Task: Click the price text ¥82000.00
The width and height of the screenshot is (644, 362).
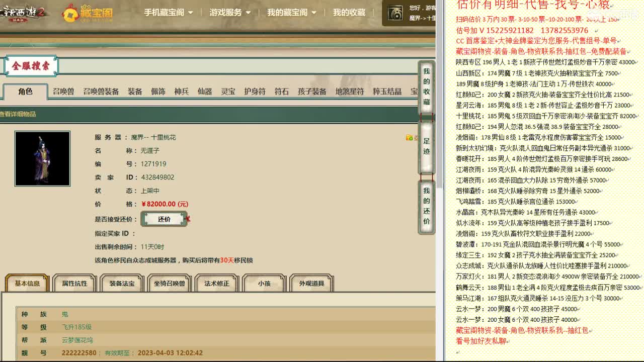Action: click(165, 204)
